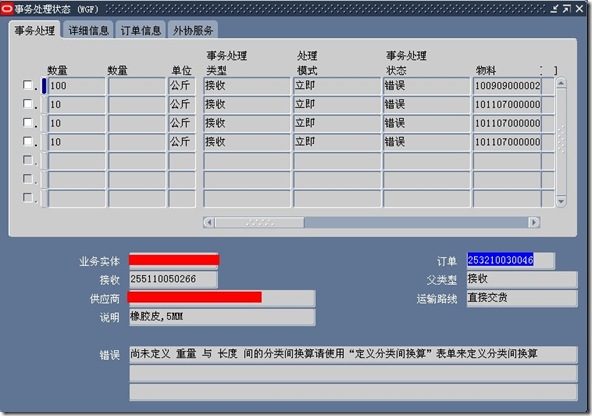Image resolution: width=592 pixels, height=416 pixels.
Task: Open the 订单信息 tab
Action: [x=141, y=30]
